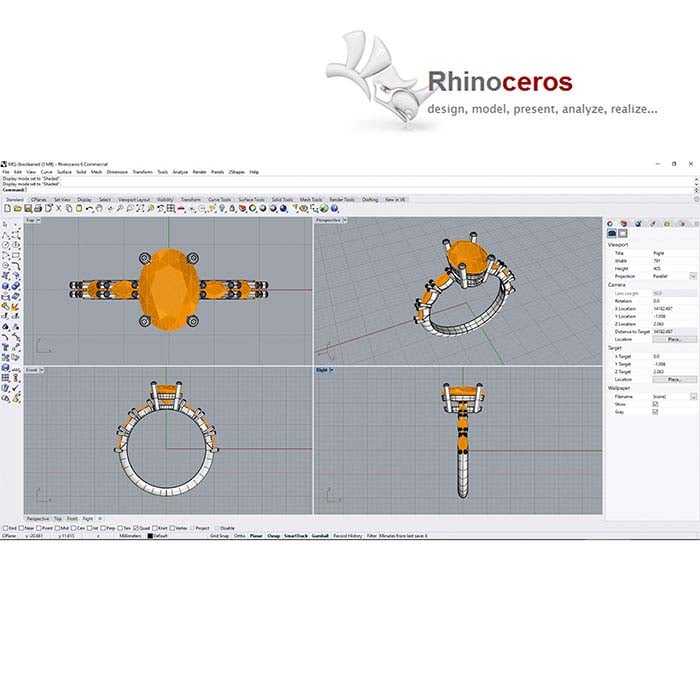The image size is (700, 700).
Task: Toggle Record History in the status bar
Action: point(347,536)
